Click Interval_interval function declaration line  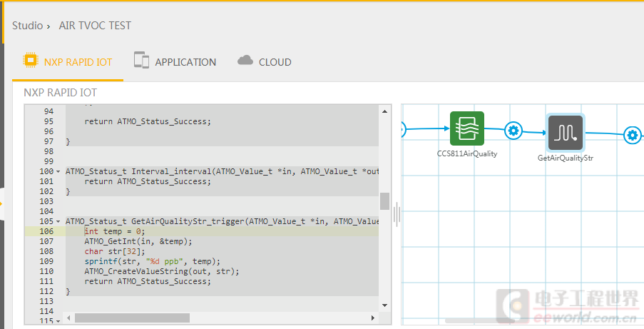222,171
